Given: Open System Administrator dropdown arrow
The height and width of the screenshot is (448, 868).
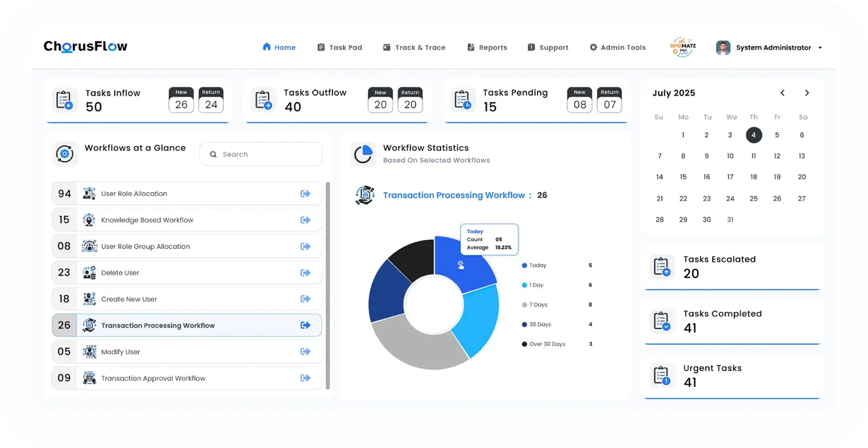Looking at the screenshot, I should tap(820, 48).
